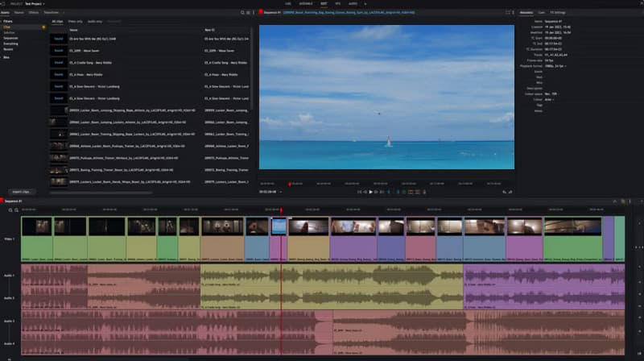Image resolution: width=644 pixels, height=361 pixels.
Task: Click the Import clips button
Action: coord(21,191)
